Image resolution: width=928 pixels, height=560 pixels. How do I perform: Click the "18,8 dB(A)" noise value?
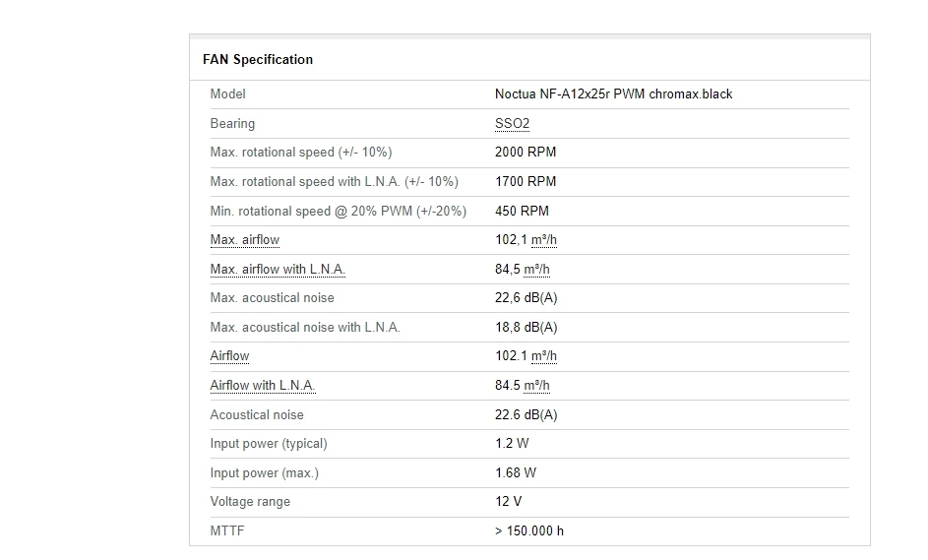coord(526,328)
